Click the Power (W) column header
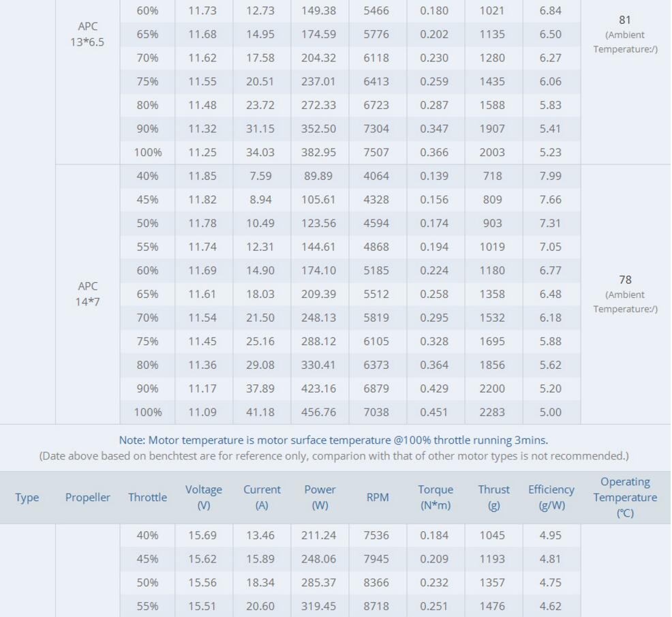672x617 pixels. [x=320, y=498]
